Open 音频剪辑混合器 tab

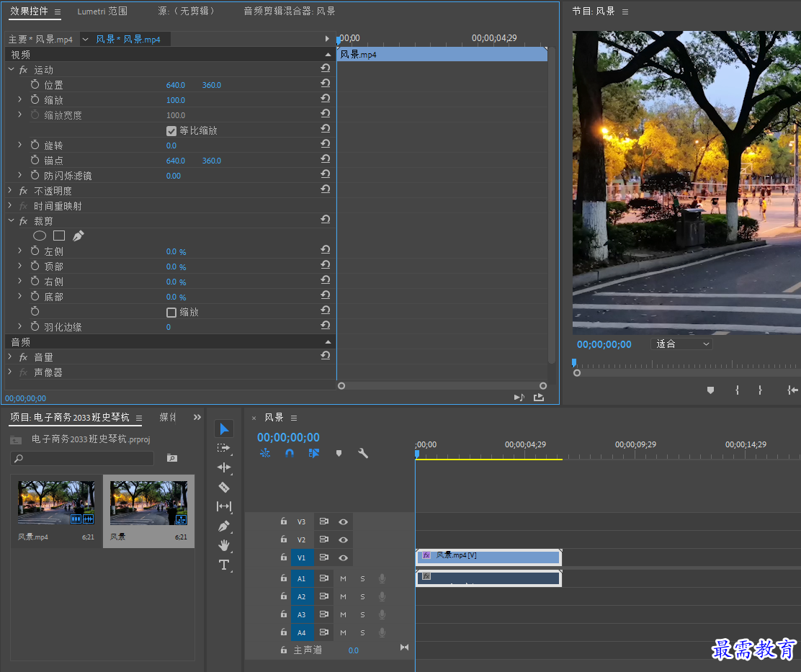289,12
